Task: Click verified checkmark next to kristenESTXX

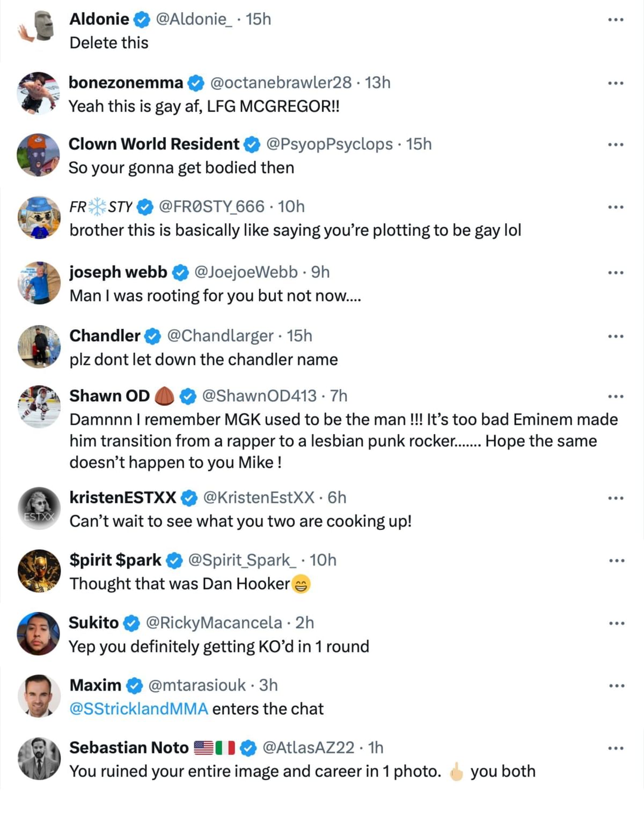Action: point(189,498)
